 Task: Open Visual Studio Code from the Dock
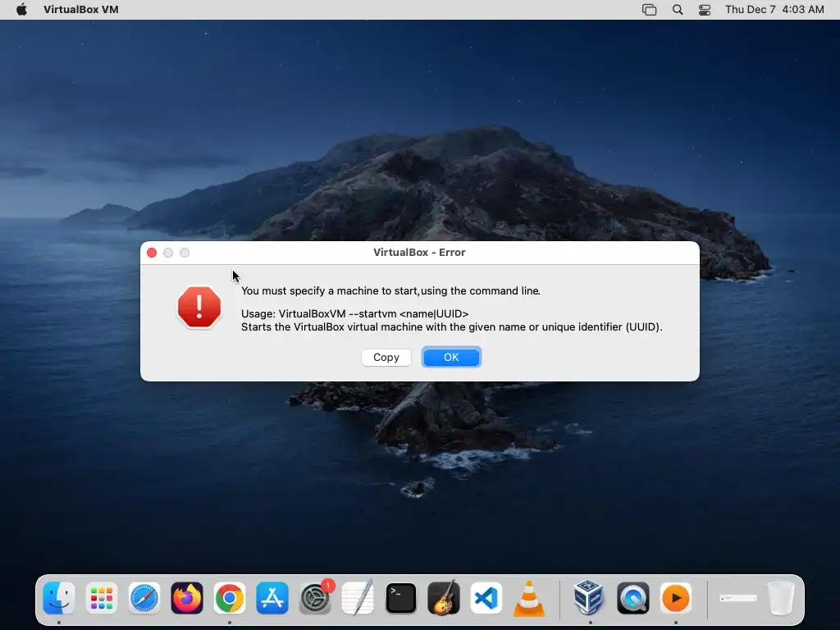(x=486, y=598)
